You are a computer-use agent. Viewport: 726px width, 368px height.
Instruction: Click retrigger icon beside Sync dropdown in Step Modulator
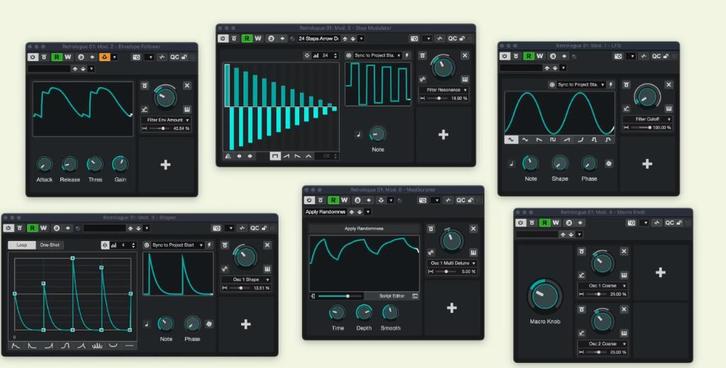coord(407,56)
